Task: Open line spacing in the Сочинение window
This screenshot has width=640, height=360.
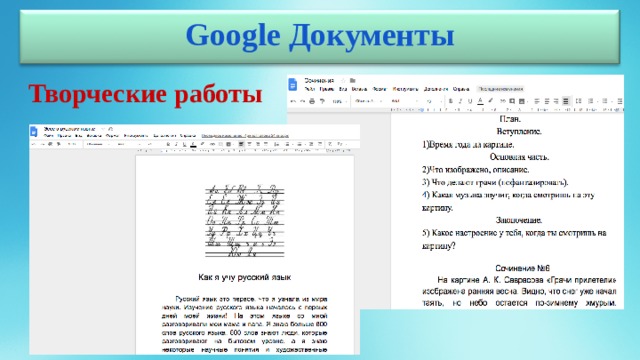Action: coord(578,101)
